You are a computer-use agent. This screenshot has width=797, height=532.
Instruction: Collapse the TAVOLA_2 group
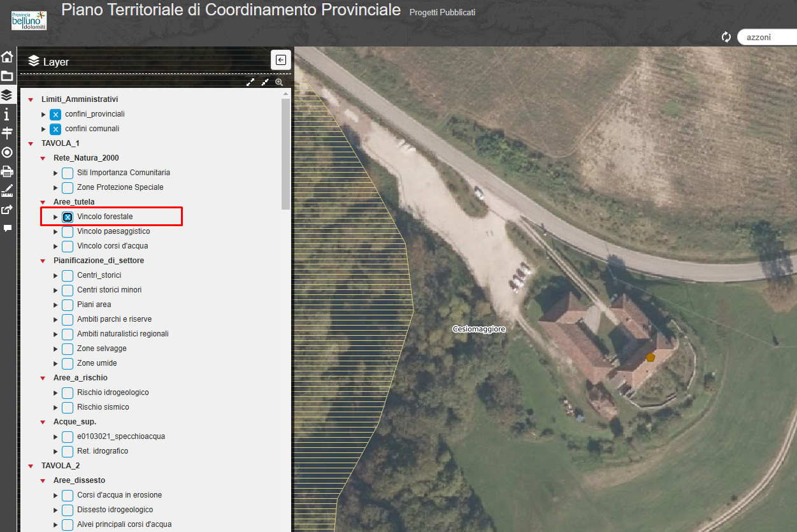(x=31, y=466)
